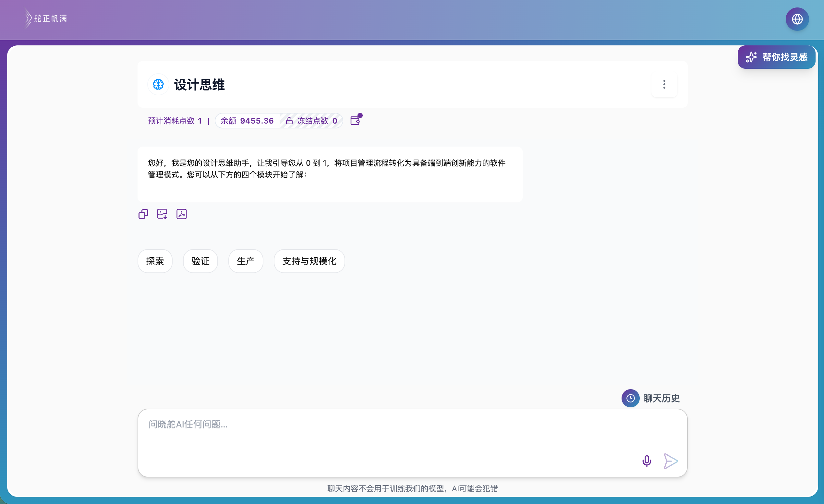Click the 帮你找灵感 inspiration button
The height and width of the screenshot is (504, 824).
click(776, 57)
